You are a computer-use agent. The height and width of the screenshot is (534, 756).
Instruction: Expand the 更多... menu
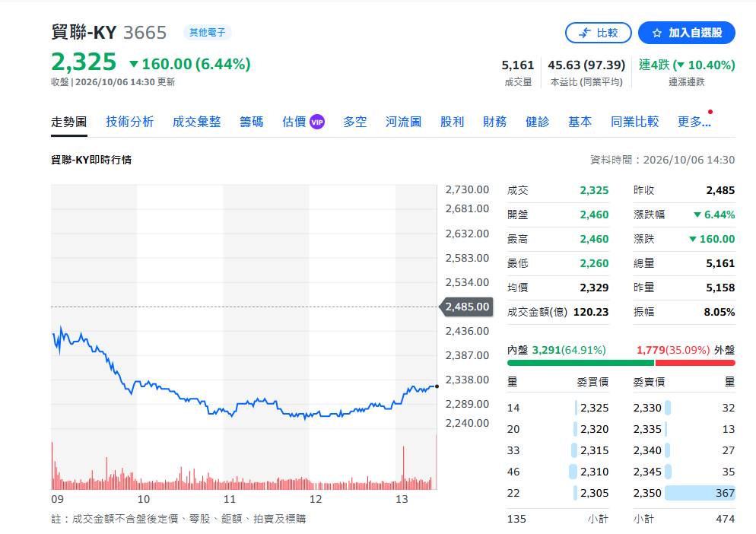click(694, 122)
